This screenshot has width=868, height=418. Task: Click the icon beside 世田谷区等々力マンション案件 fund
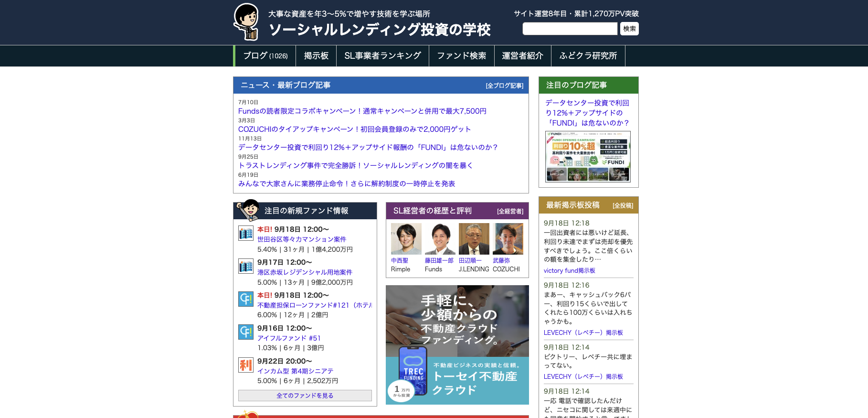pos(246,234)
